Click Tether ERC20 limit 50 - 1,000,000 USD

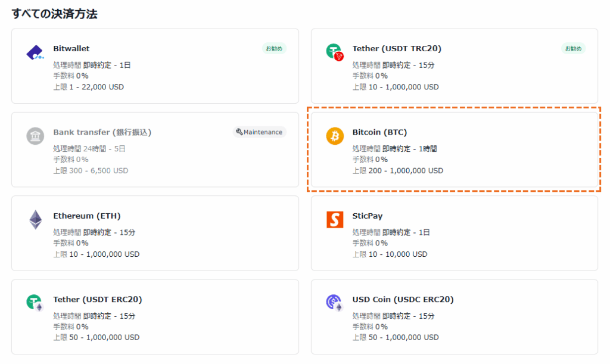point(104,338)
